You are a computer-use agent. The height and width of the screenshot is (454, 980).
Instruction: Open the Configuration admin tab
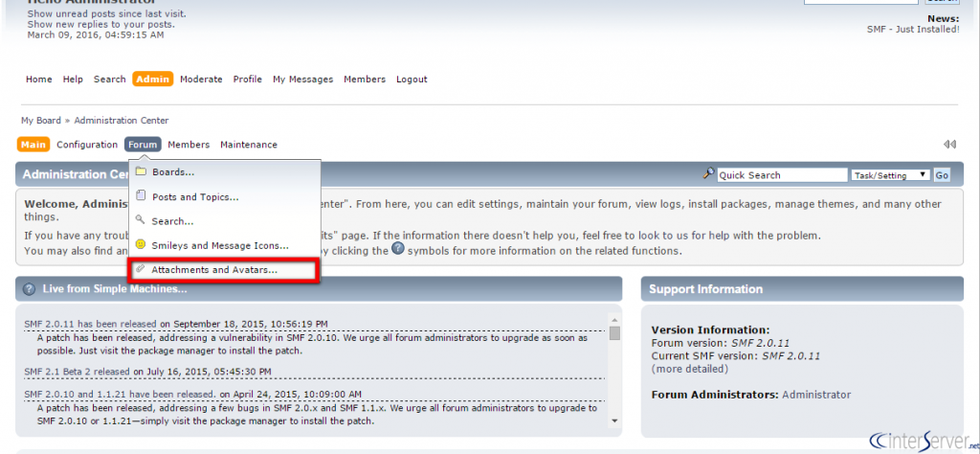87,145
